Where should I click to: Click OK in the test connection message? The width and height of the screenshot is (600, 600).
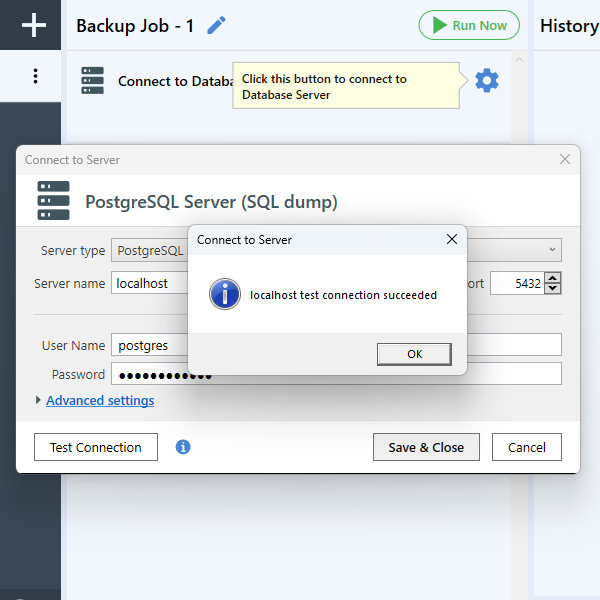tap(414, 354)
